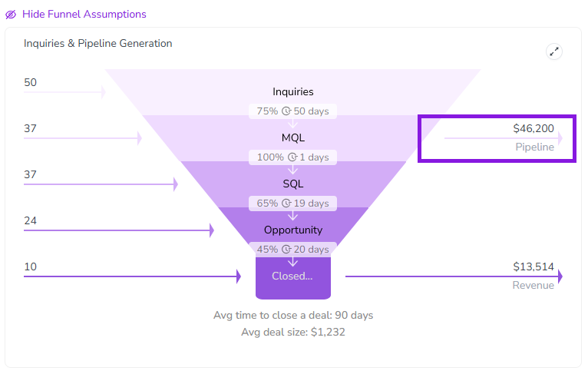Click the Inquiries funnel stage
Viewport: 588px width, 374px height.
pyautogui.click(x=293, y=91)
